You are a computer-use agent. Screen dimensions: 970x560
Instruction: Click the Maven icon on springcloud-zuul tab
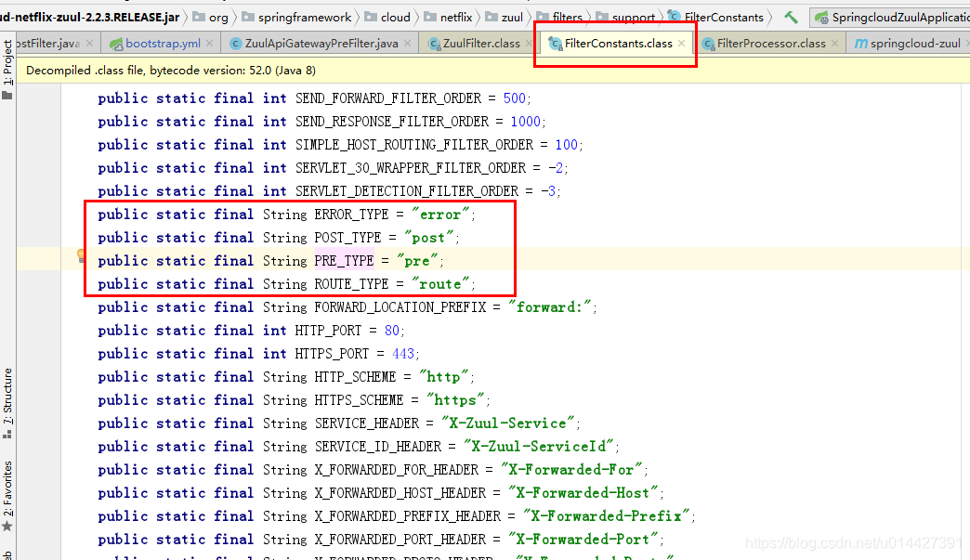860,44
